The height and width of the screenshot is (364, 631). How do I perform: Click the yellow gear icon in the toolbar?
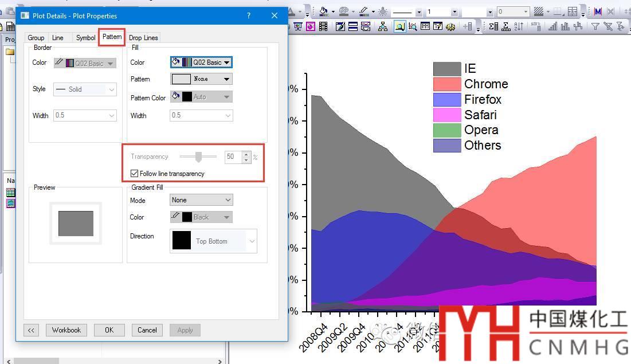[x=450, y=26]
